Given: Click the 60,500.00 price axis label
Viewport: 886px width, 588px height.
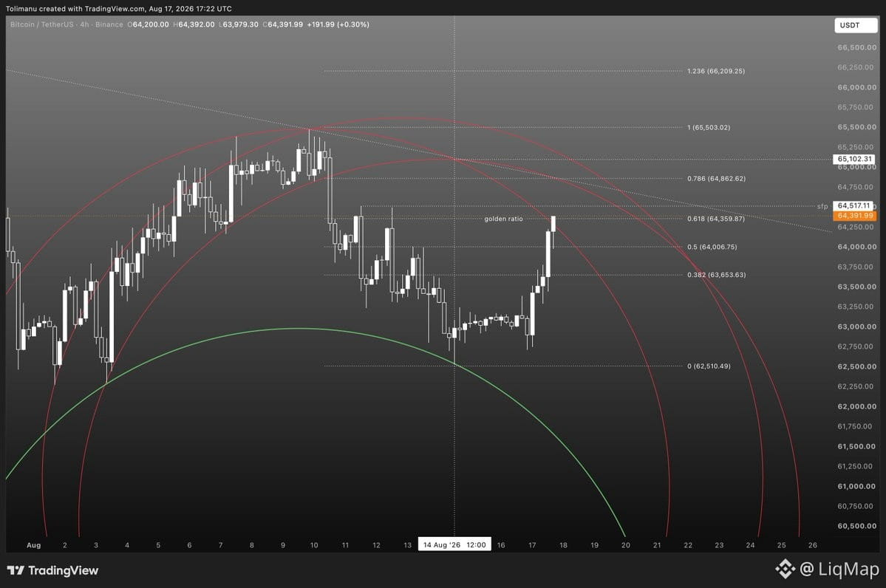Looking at the screenshot, I should [x=856, y=526].
